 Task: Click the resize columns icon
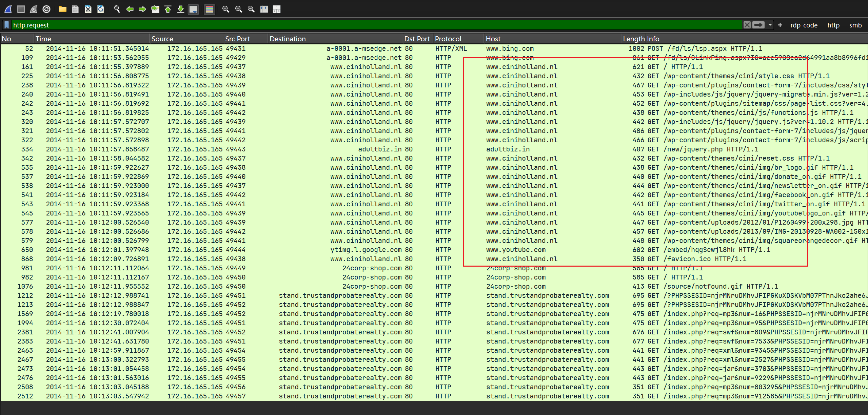(264, 9)
